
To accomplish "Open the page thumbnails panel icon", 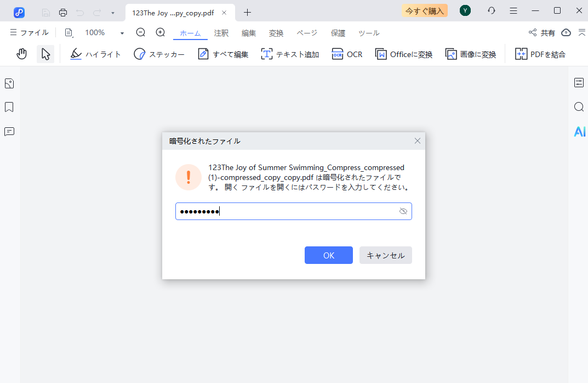I will [x=9, y=83].
